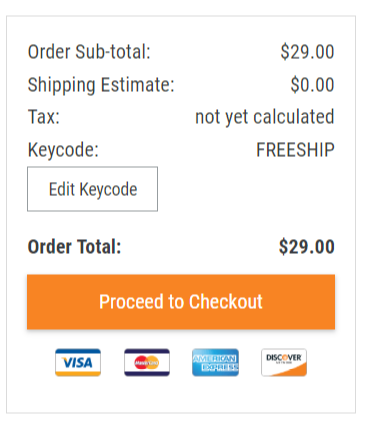Select the Keycode label text
Image resolution: width=371 pixels, height=426 pixels.
63,150
